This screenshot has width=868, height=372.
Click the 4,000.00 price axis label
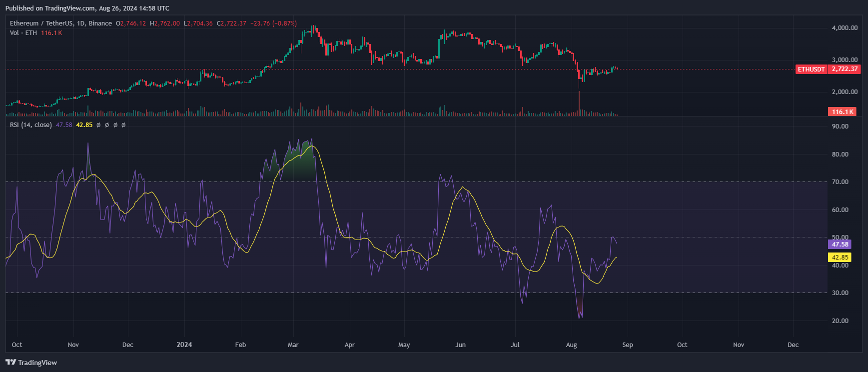click(x=845, y=28)
